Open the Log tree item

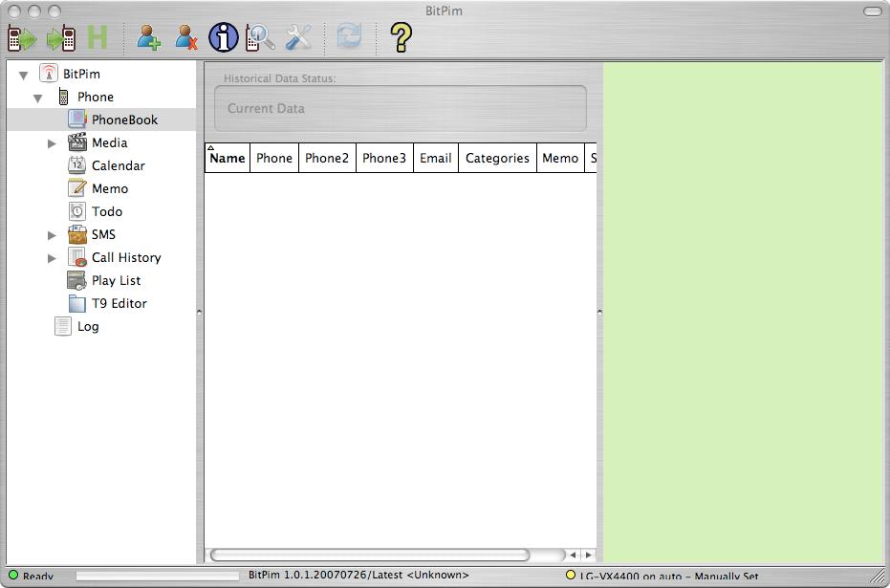88,327
